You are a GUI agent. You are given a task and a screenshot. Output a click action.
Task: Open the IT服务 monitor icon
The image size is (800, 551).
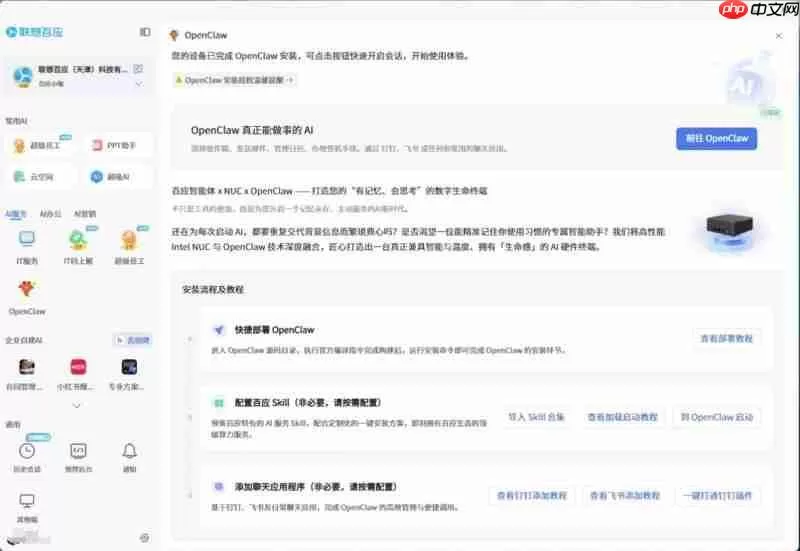[27, 239]
